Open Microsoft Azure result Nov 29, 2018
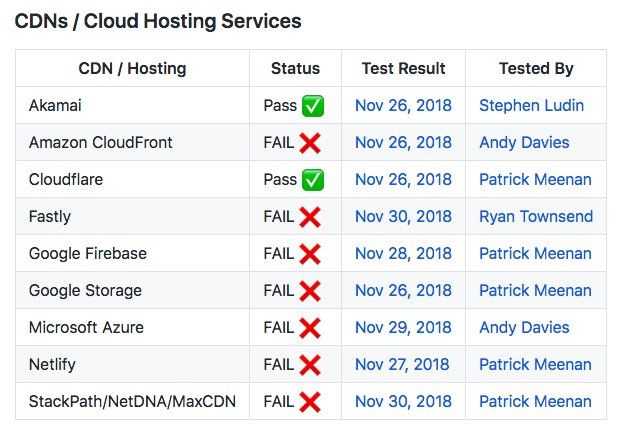The height and width of the screenshot is (438, 627). pyautogui.click(x=403, y=328)
